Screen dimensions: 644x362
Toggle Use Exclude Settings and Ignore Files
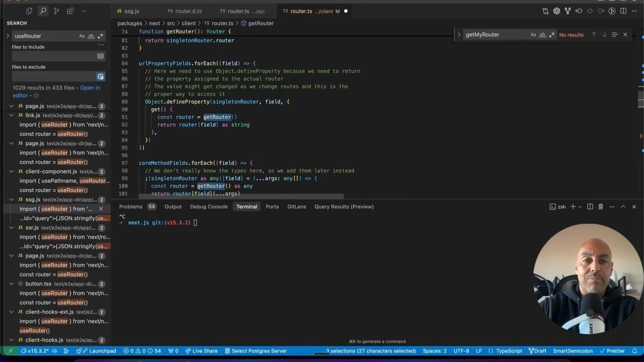coord(101,76)
